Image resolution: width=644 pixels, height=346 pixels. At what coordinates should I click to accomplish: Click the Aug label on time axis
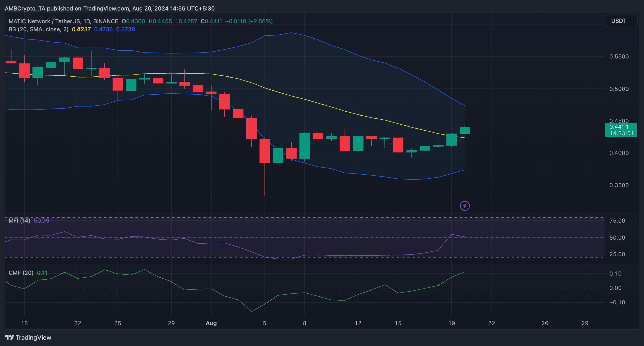[x=211, y=323]
